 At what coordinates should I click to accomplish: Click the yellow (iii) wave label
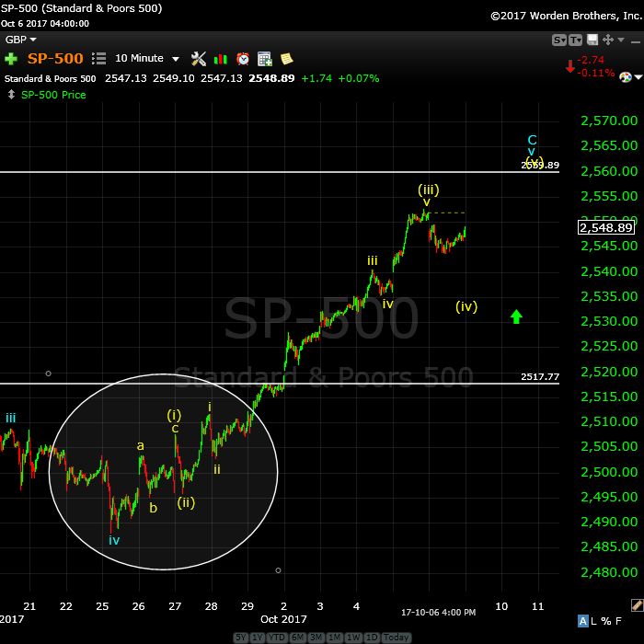tap(429, 190)
